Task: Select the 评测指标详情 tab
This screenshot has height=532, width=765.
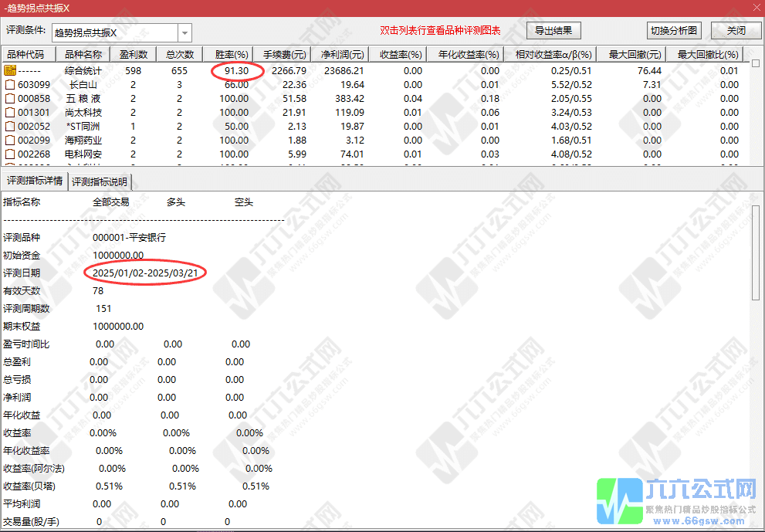Action: coord(35,181)
